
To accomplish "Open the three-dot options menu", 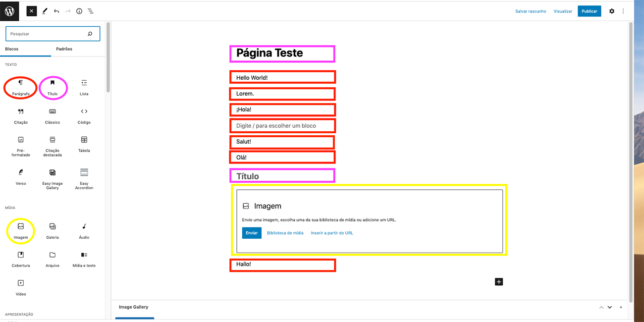I will tap(623, 11).
